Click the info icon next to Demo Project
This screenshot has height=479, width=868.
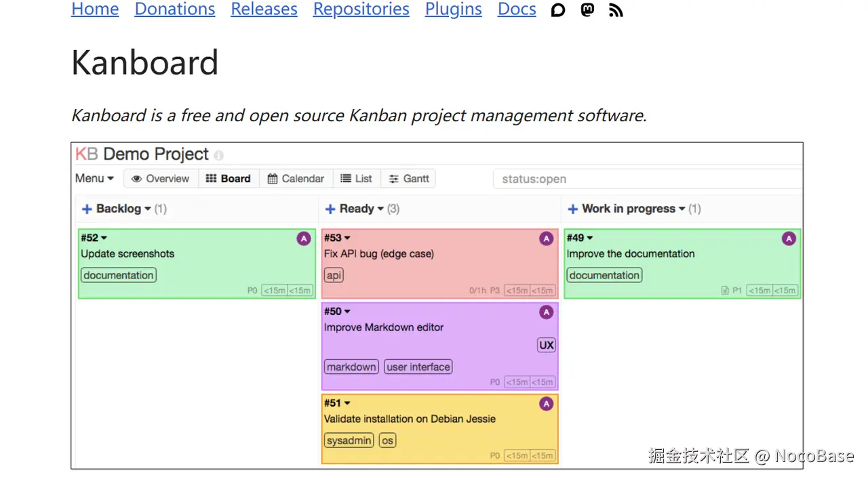coord(218,155)
